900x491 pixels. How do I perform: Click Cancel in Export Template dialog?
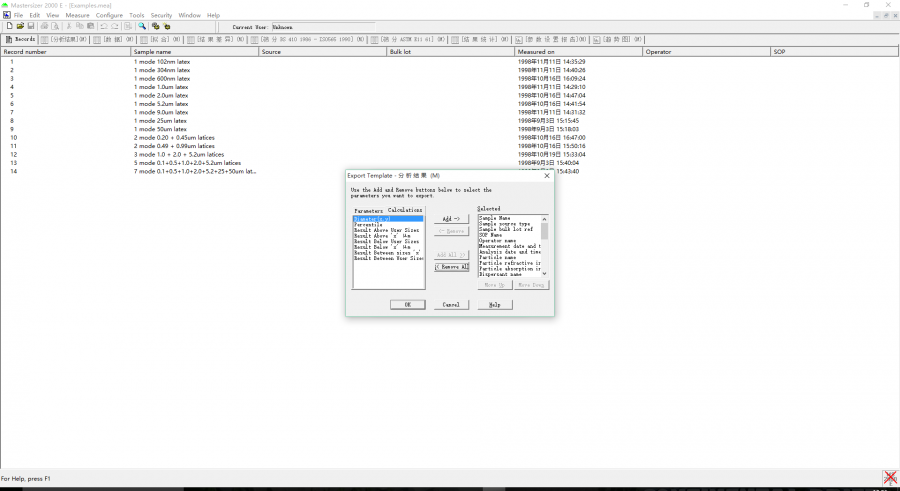coord(451,305)
